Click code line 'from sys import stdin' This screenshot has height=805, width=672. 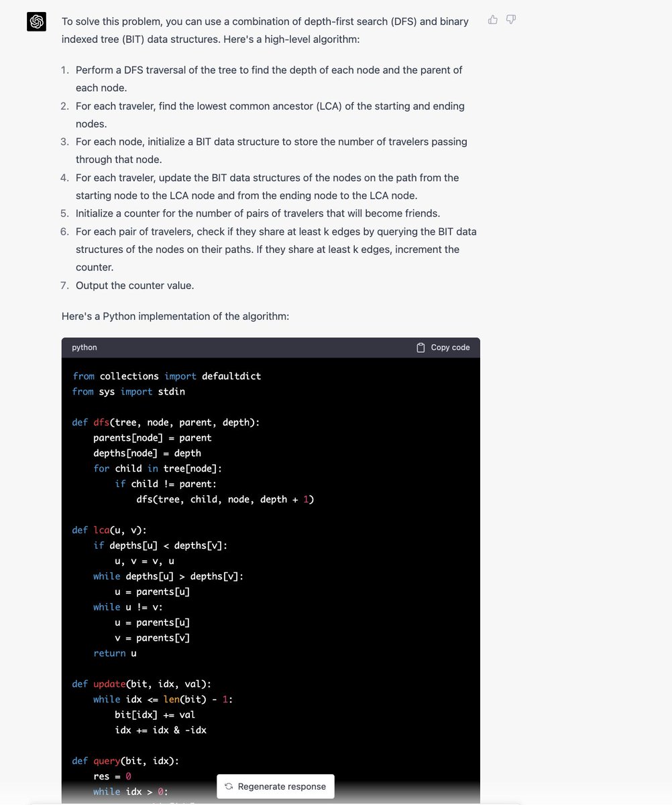coord(129,391)
